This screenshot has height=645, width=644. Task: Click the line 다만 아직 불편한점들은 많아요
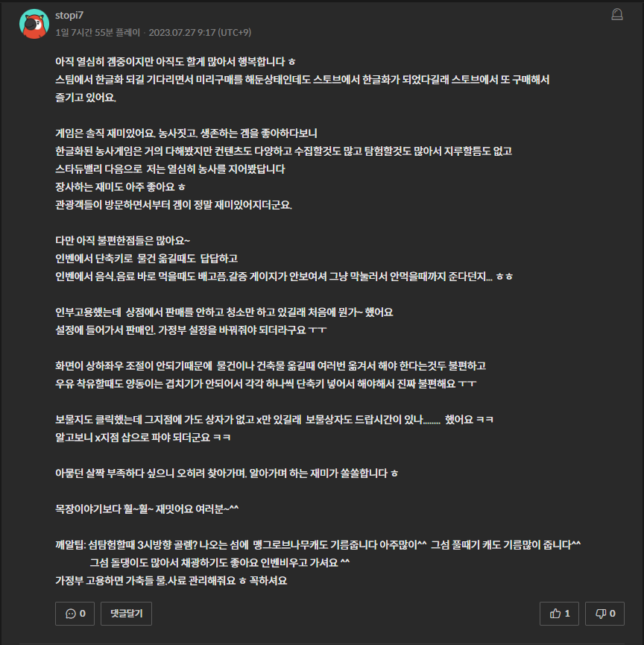point(122,241)
